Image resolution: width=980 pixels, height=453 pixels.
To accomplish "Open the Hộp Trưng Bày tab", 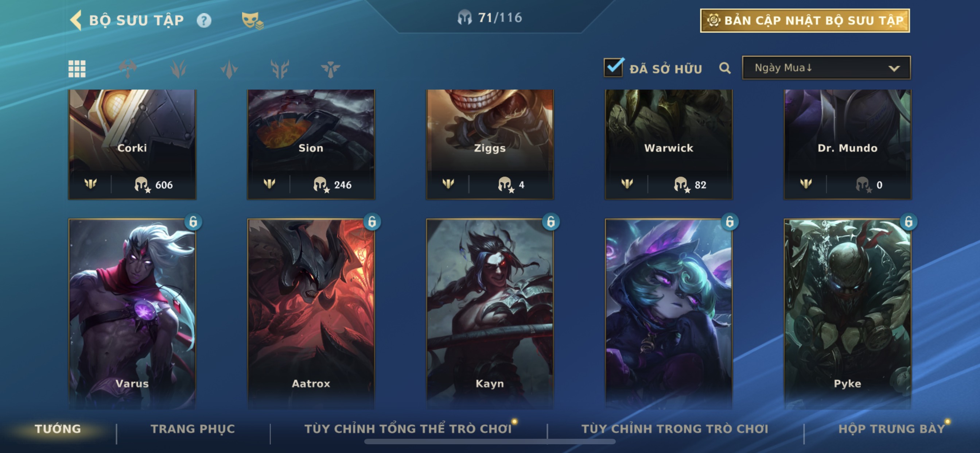I will (x=891, y=429).
